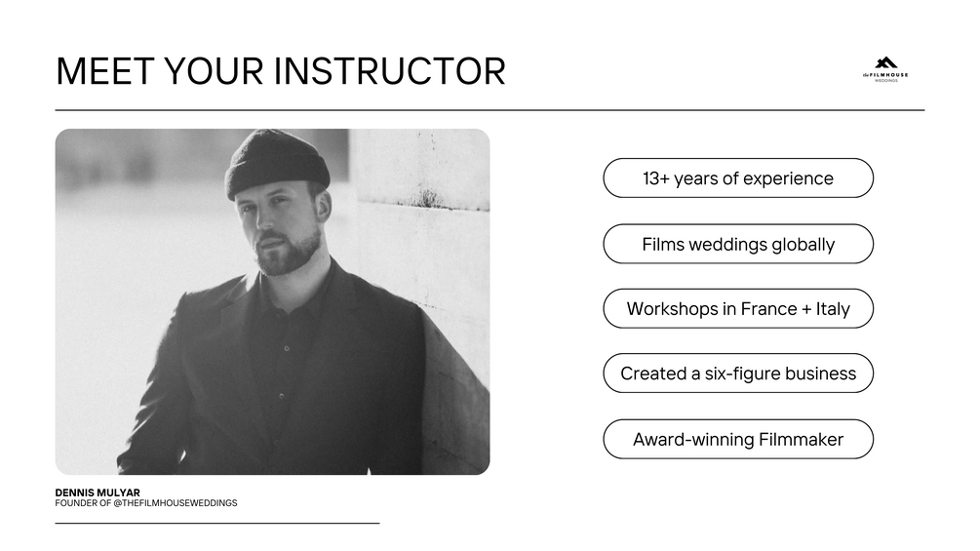The height and width of the screenshot is (551, 980).
Task: Select "Workshops in France + Italy" pill
Action: (738, 309)
